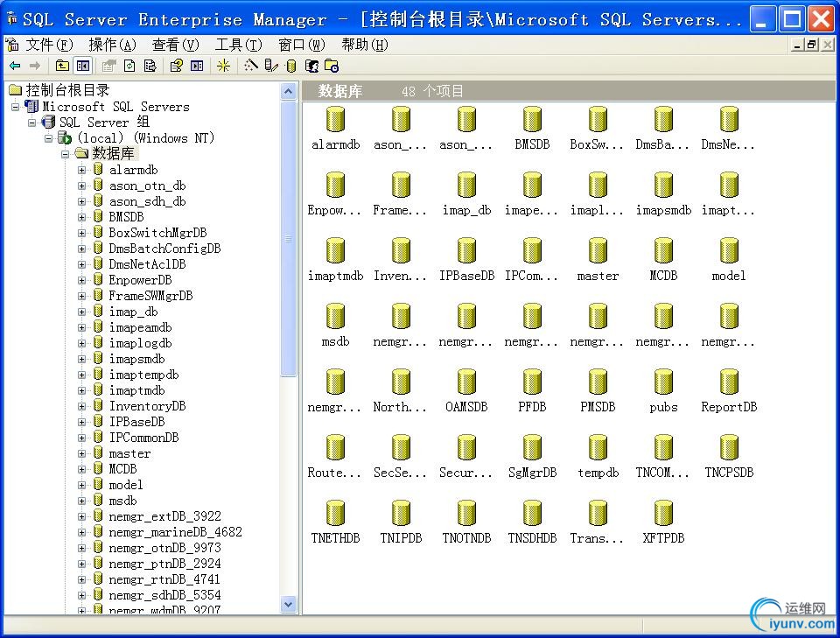Select the InventoryDB tree item
This screenshot has height=638, width=840.
click(x=148, y=405)
